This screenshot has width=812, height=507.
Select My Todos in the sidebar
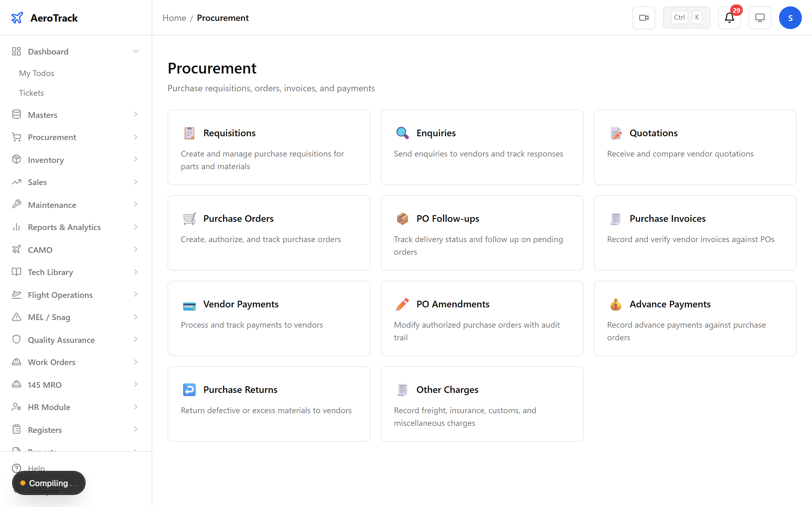36,73
